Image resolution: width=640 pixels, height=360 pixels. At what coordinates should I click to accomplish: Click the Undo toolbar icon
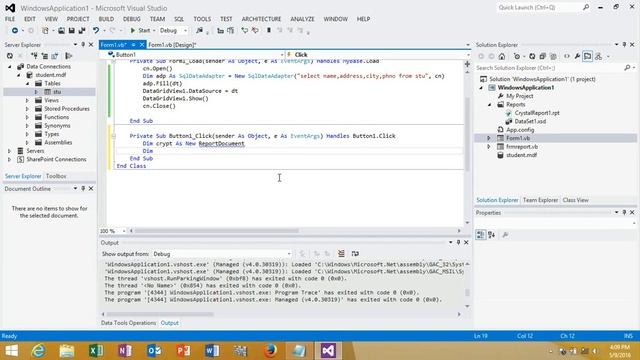(96, 31)
